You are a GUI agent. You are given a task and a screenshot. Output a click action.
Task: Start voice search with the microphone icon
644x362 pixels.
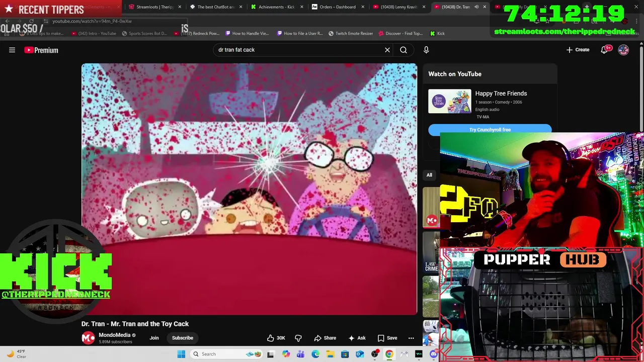tap(426, 50)
